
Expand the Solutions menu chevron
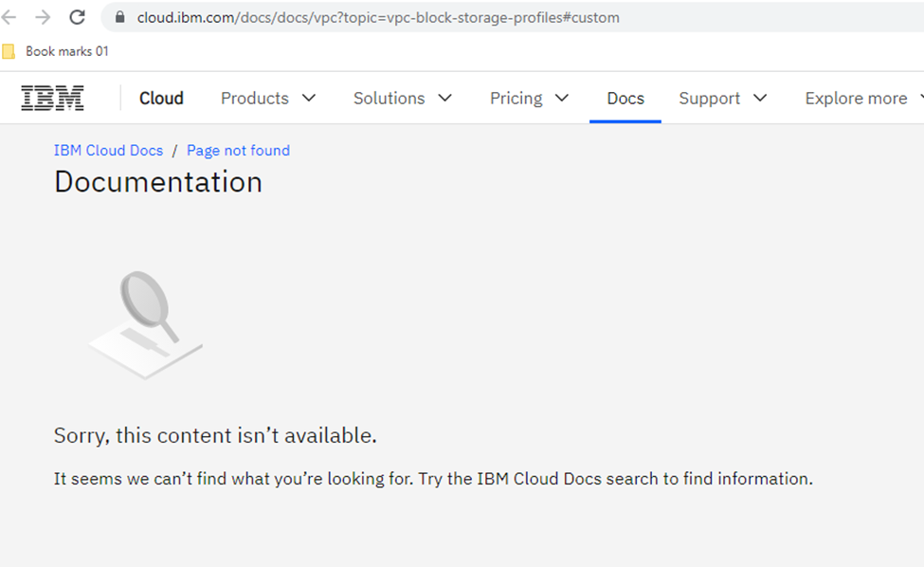tap(444, 98)
